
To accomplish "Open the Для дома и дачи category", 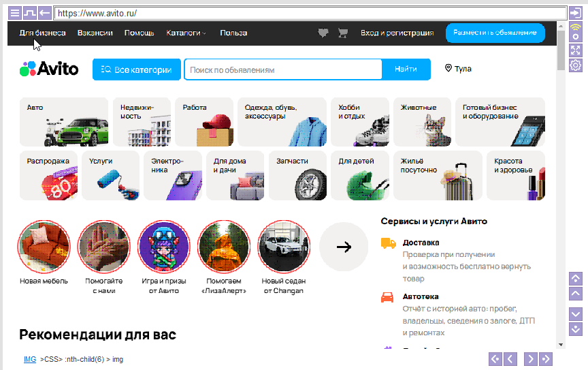I will click(x=235, y=175).
